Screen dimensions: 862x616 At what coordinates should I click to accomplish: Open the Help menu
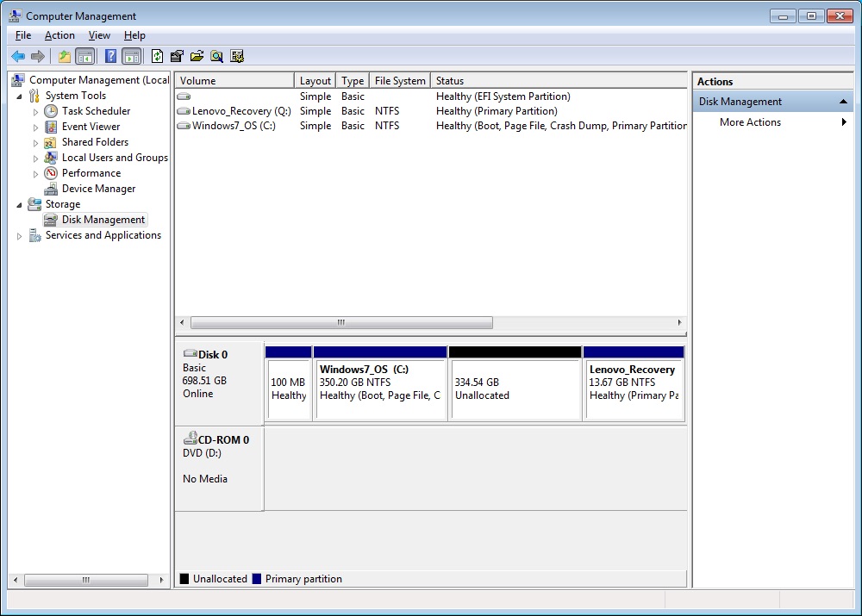[134, 35]
